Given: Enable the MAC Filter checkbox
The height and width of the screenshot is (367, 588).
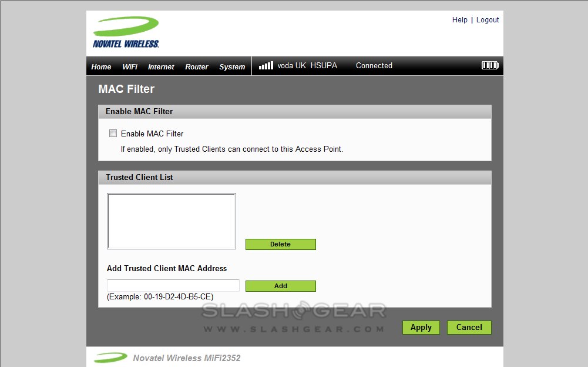Looking at the screenshot, I should [113, 134].
